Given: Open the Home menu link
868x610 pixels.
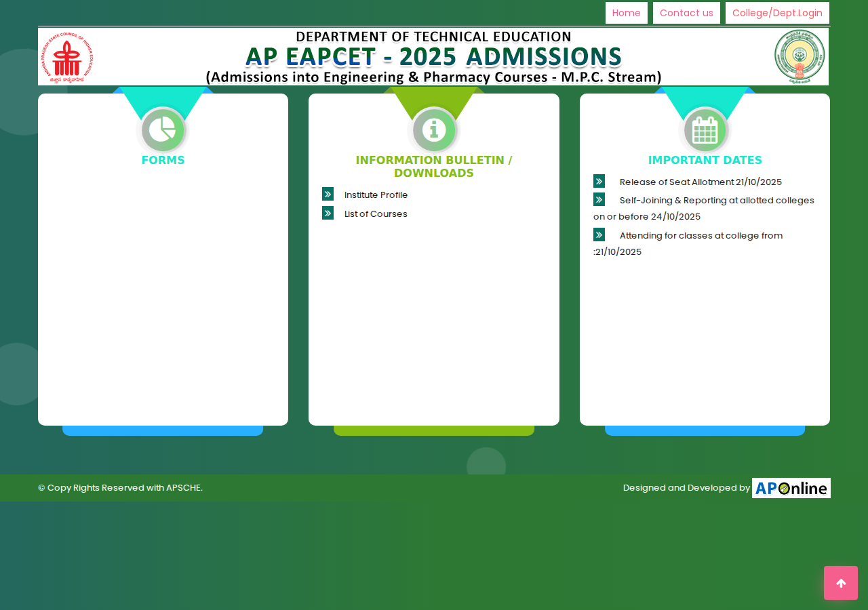Looking at the screenshot, I should pyautogui.click(x=627, y=13).
